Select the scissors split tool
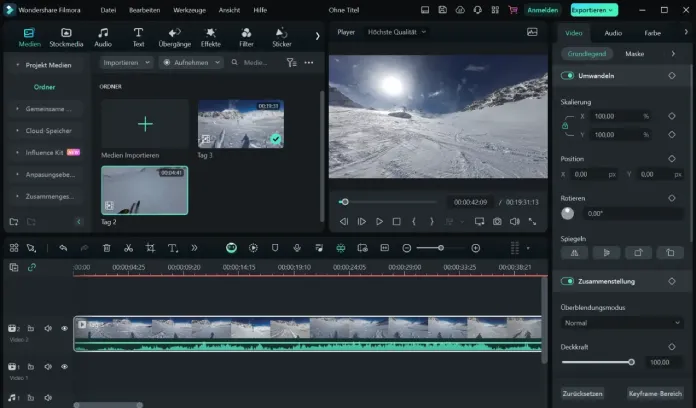The image size is (696, 408). pyautogui.click(x=128, y=248)
